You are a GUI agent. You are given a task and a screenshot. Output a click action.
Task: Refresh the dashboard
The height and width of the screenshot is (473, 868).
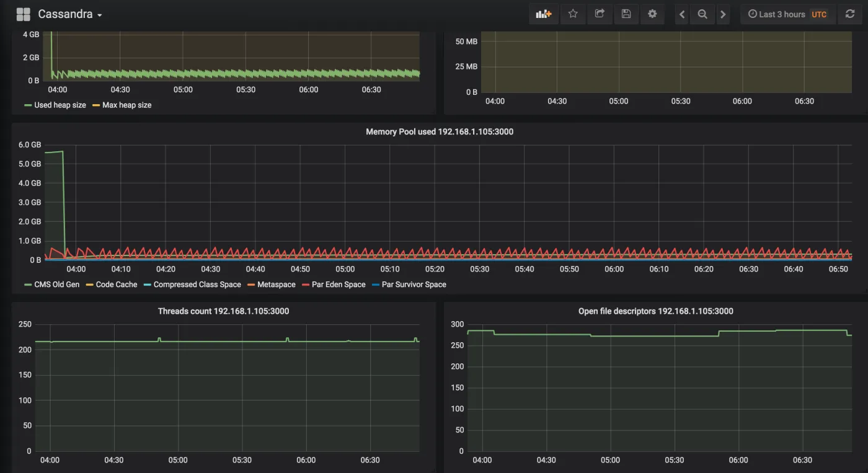coord(850,14)
